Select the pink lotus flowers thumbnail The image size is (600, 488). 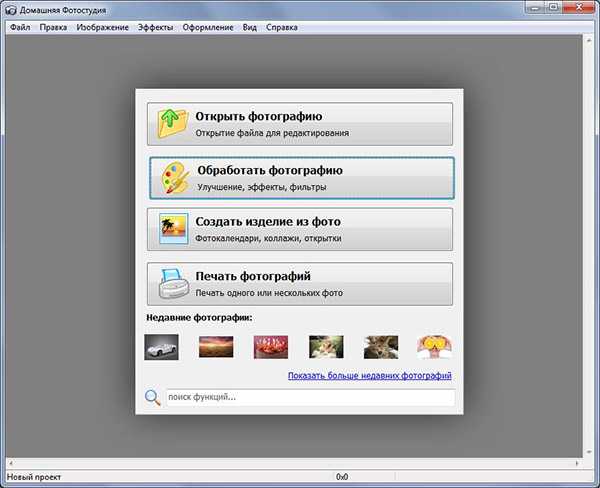[x=271, y=346]
